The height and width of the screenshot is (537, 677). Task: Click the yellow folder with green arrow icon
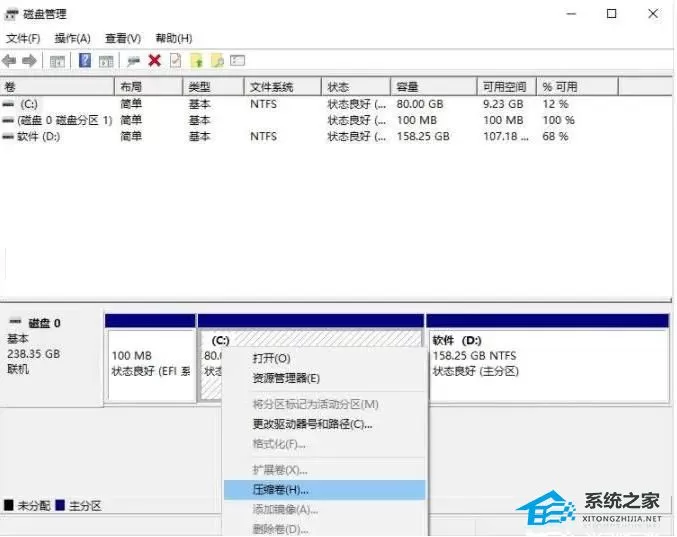click(196, 60)
